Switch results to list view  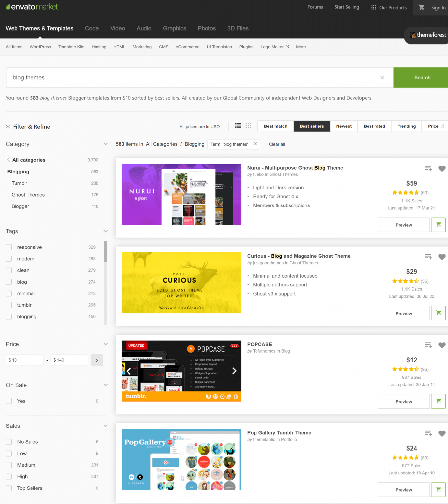click(237, 126)
